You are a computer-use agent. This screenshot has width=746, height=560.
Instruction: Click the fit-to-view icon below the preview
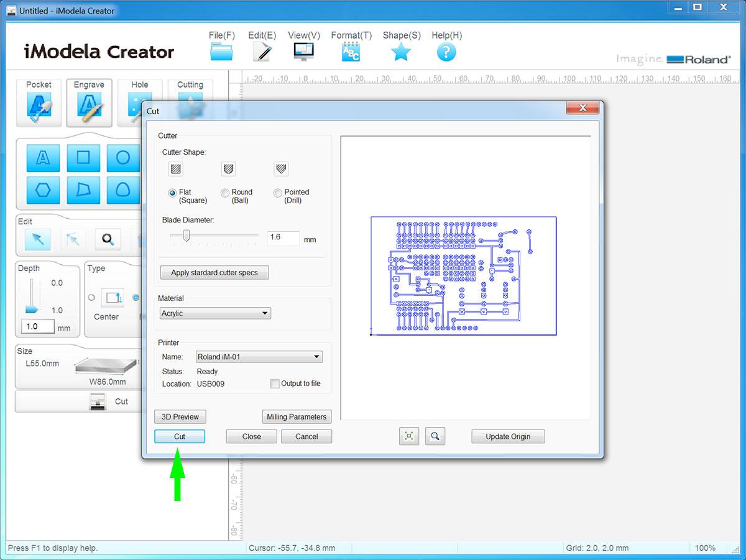click(408, 436)
